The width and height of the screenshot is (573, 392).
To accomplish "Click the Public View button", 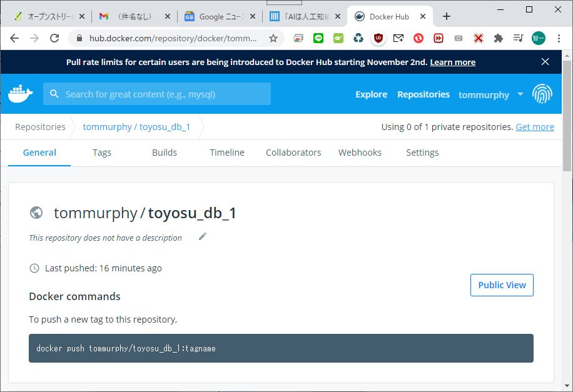I will pyautogui.click(x=502, y=284).
